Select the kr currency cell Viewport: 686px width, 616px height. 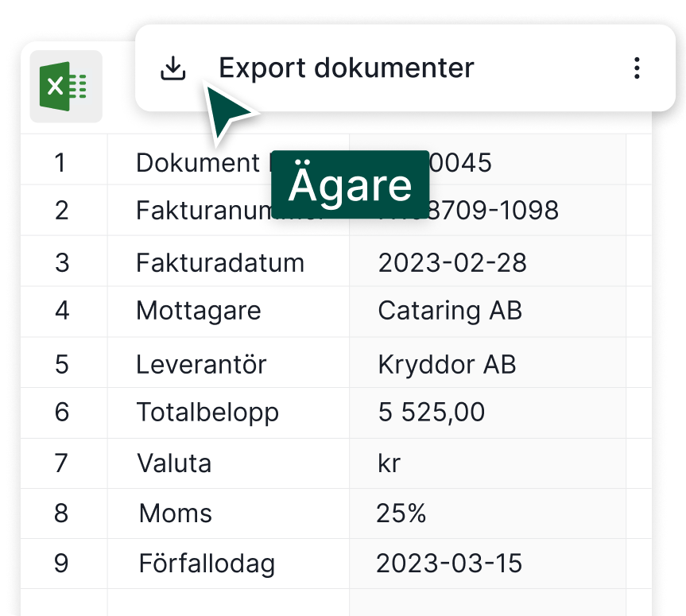click(390, 463)
